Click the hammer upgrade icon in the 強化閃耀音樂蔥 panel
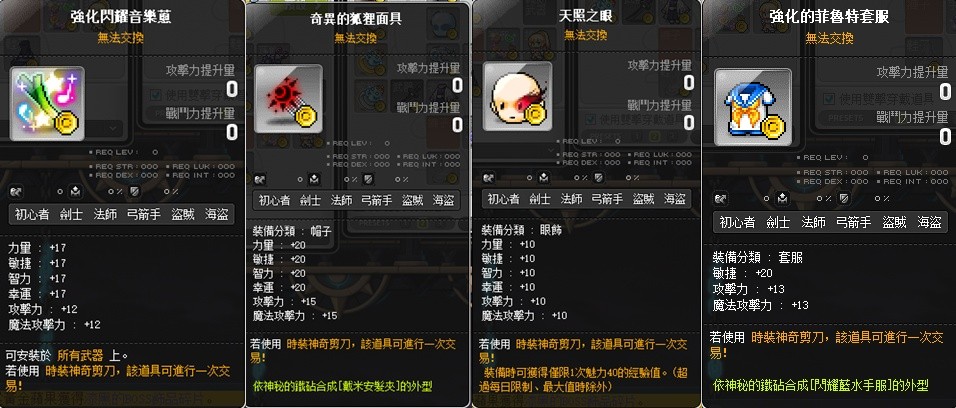The height and width of the screenshot is (408, 956). [x=16, y=191]
